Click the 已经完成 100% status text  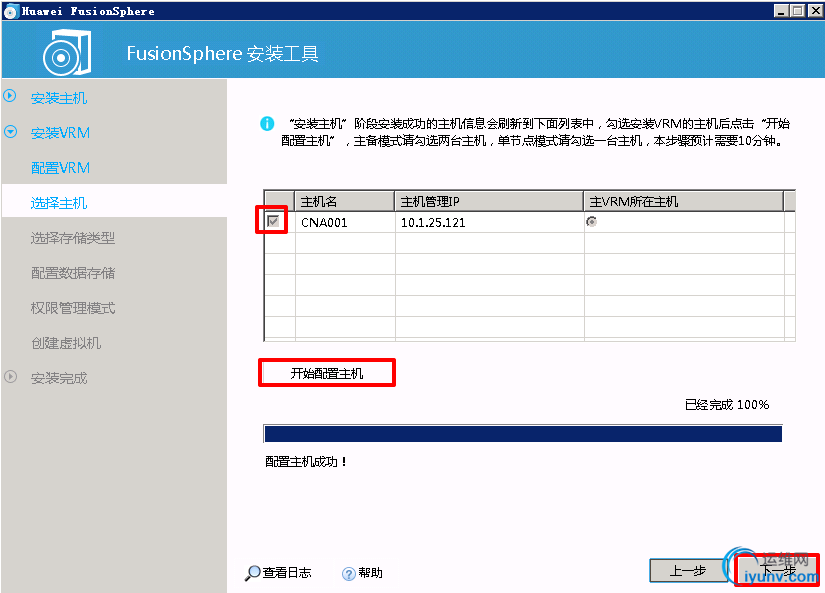[x=727, y=405]
